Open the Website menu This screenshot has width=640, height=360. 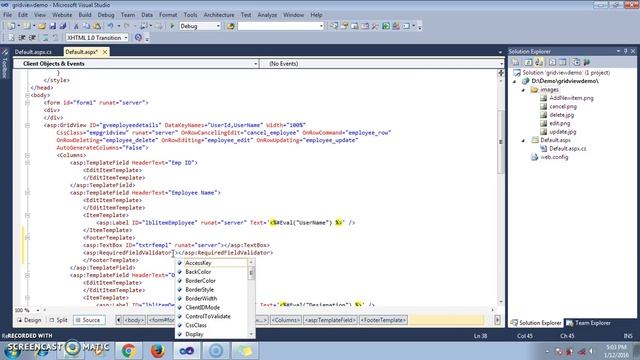62,15
